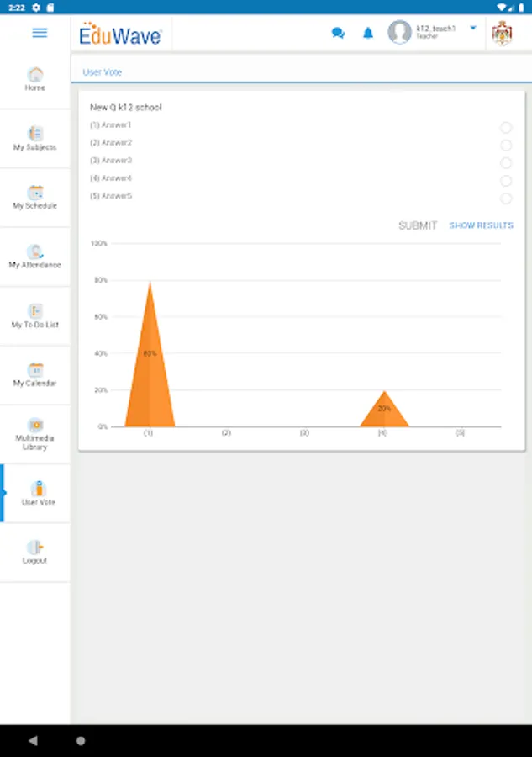Select the Answer5 radio button
Image resolution: width=532 pixels, height=757 pixels.
(506, 199)
